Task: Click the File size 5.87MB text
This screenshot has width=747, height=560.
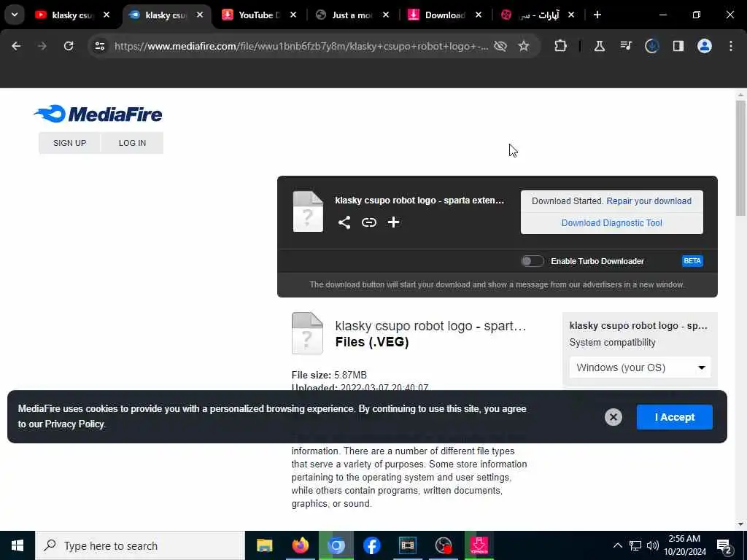Action: coord(329,376)
